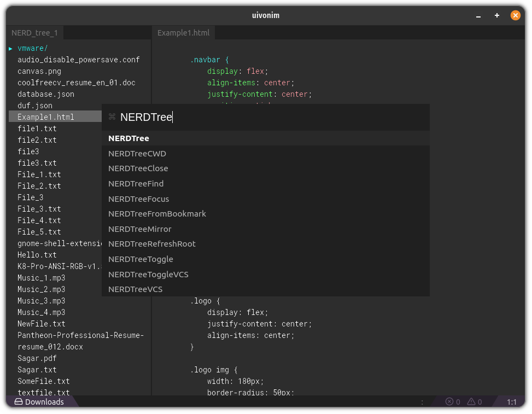Open database.json in the file tree
The image size is (532, 414).
46,94
